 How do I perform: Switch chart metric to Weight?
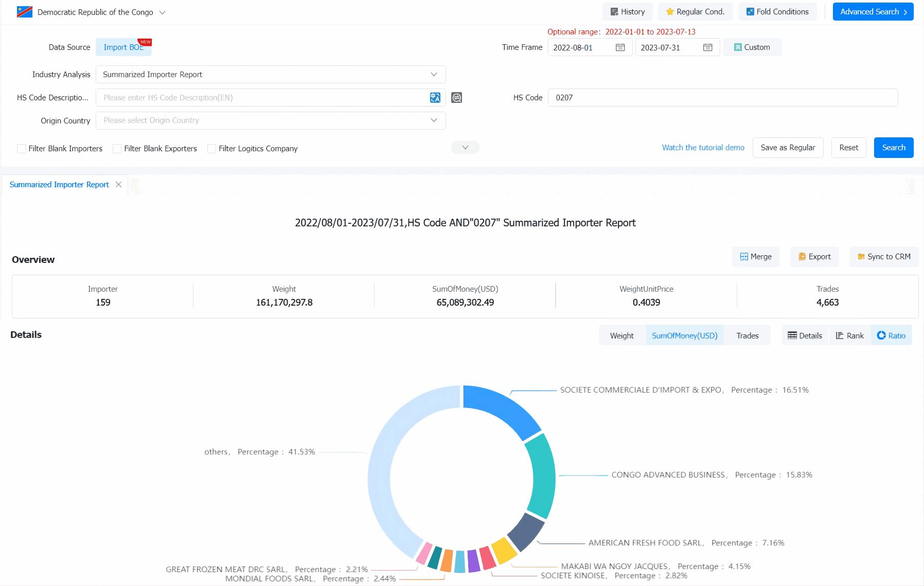pyautogui.click(x=621, y=335)
